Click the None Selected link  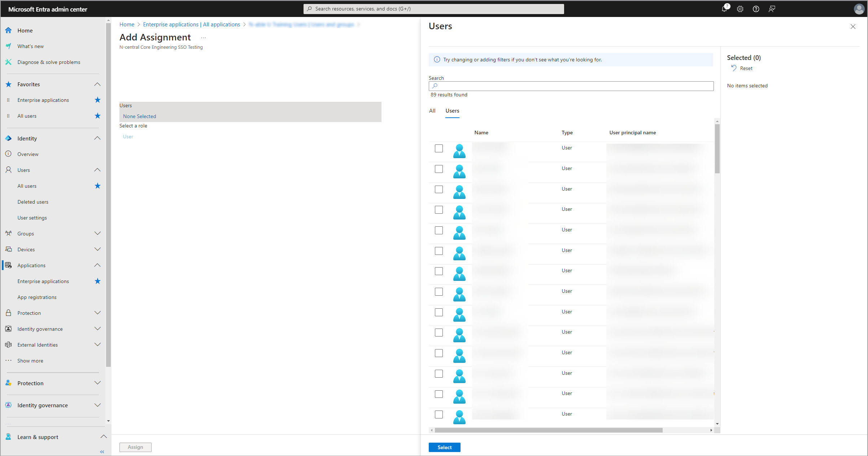(139, 116)
